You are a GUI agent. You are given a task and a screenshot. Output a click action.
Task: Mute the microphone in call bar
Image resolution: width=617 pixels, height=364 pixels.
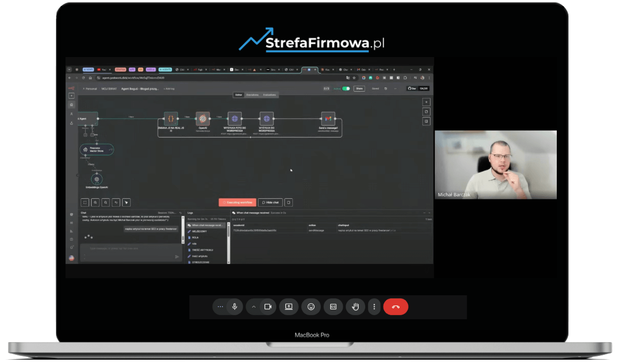pyautogui.click(x=234, y=306)
